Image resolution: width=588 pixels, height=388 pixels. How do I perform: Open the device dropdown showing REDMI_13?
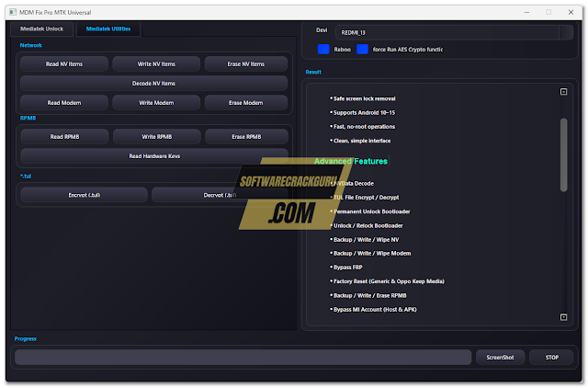[450, 31]
